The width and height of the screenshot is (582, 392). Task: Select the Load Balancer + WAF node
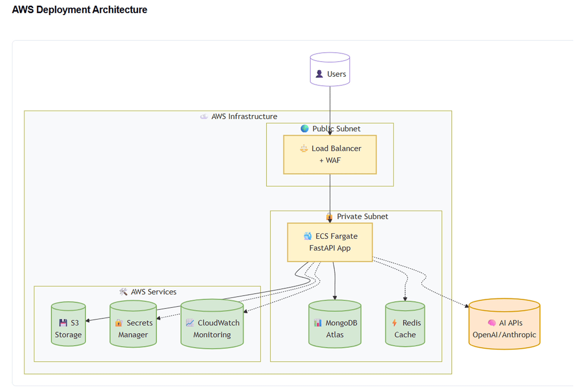click(x=330, y=155)
